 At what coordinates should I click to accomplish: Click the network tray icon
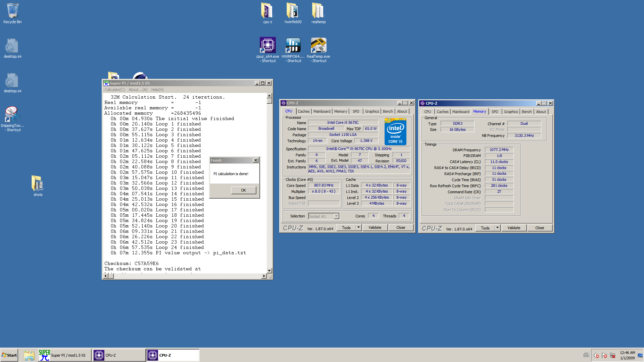[x=612, y=355]
